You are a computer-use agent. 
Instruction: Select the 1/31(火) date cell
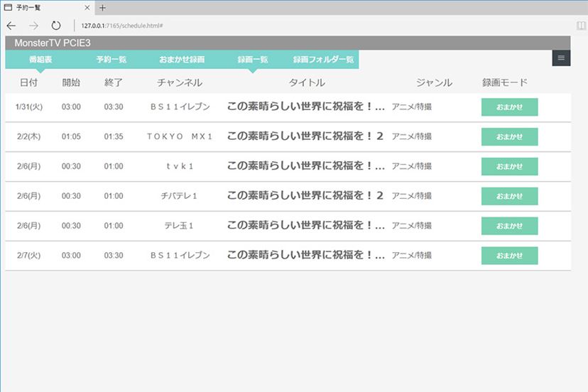[x=29, y=107]
